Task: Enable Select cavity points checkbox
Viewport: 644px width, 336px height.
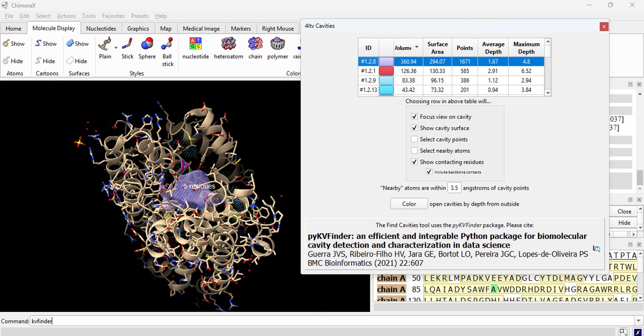Action: pyautogui.click(x=415, y=139)
